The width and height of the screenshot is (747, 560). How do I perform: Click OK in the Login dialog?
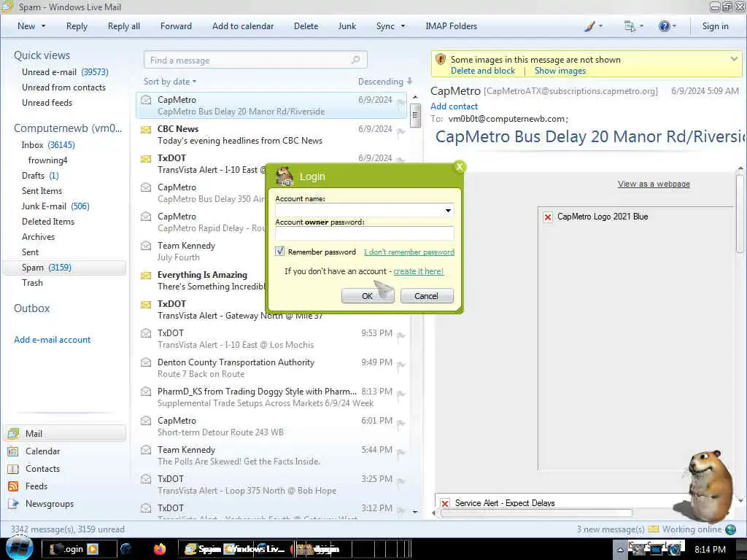(x=368, y=296)
